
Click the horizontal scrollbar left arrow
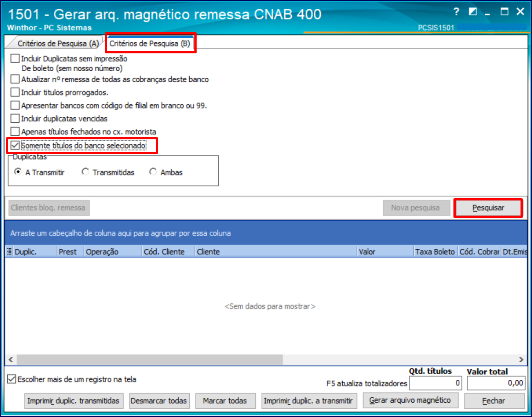11,360
